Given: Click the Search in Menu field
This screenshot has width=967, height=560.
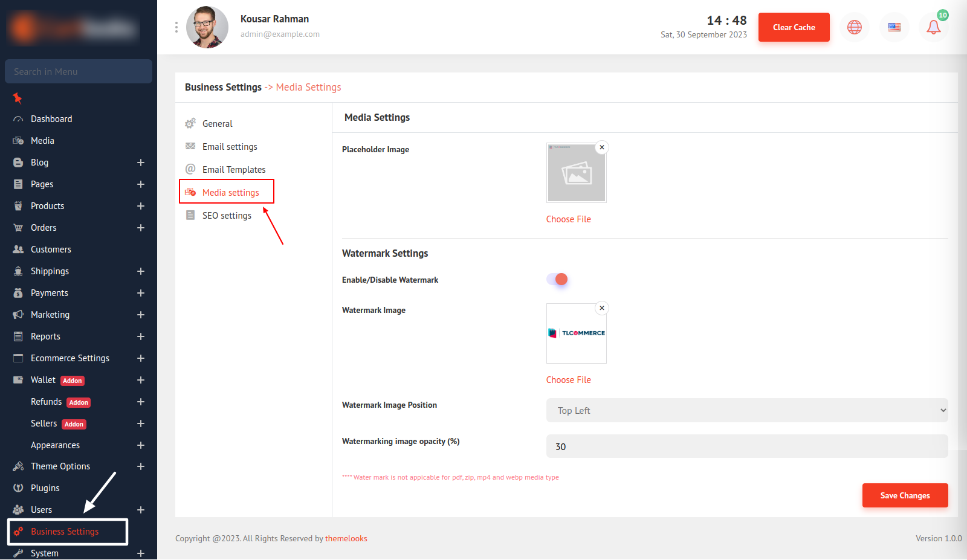Looking at the screenshot, I should pyautogui.click(x=79, y=71).
